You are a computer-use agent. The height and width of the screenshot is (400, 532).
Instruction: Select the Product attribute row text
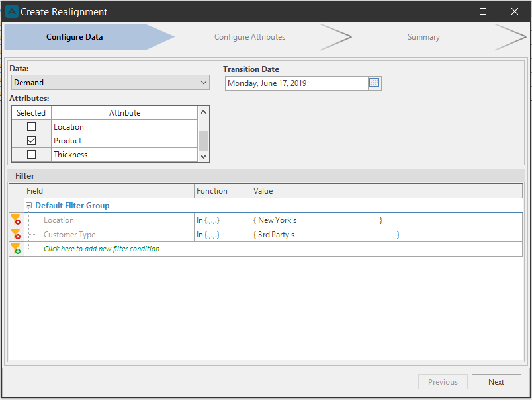tap(67, 141)
